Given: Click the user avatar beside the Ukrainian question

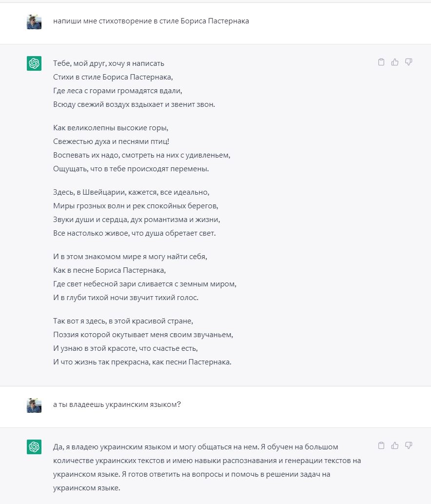Looking at the screenshot, I should tap(34, 405).
